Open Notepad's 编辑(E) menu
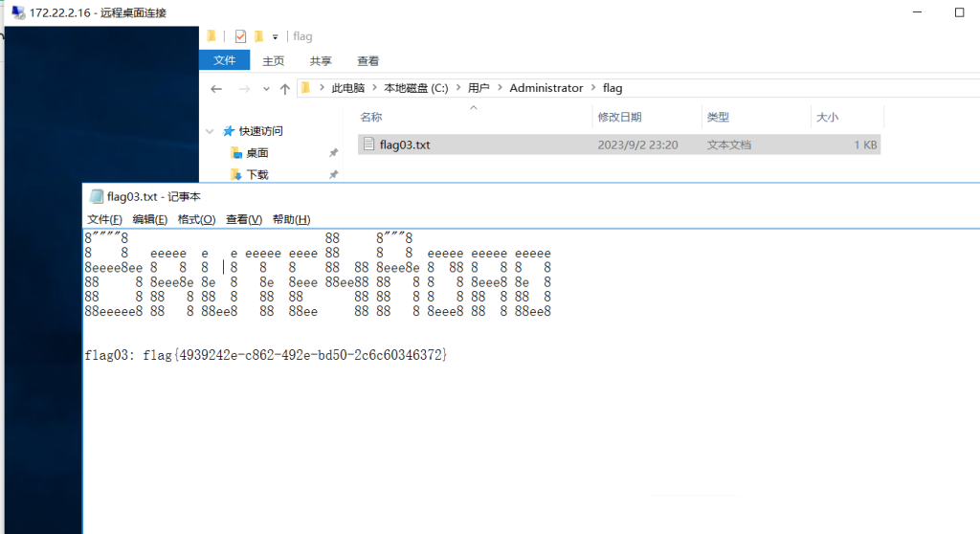Image resolution: width=980 pixels, height=534 pixels. coord(149,219)
